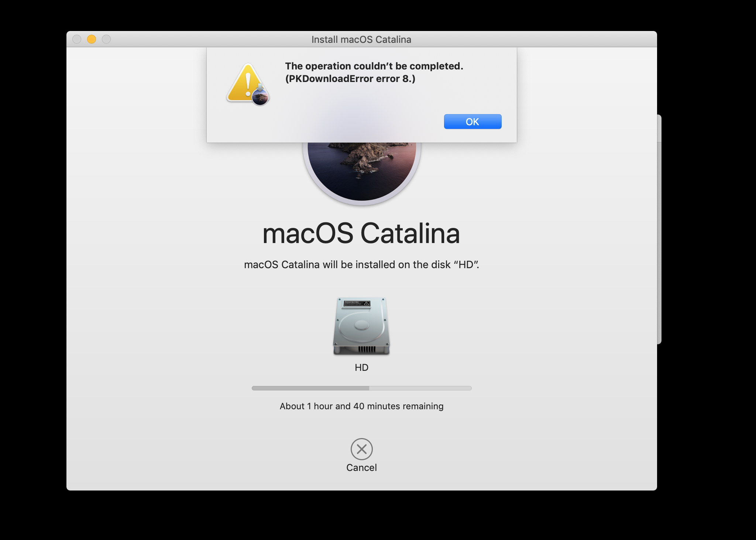Click the OK button in error dialog
Viewport: 756px width, 540px height.
pos(472,122)
